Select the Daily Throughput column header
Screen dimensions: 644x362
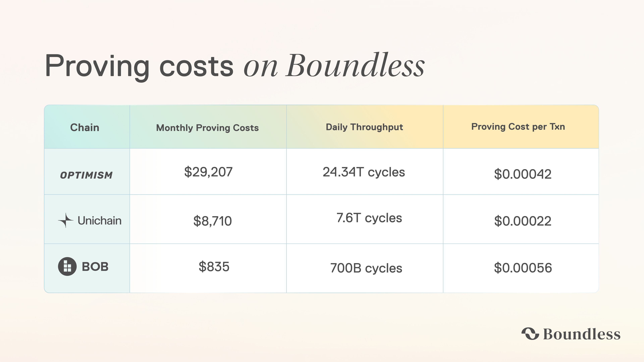(364, 127)
